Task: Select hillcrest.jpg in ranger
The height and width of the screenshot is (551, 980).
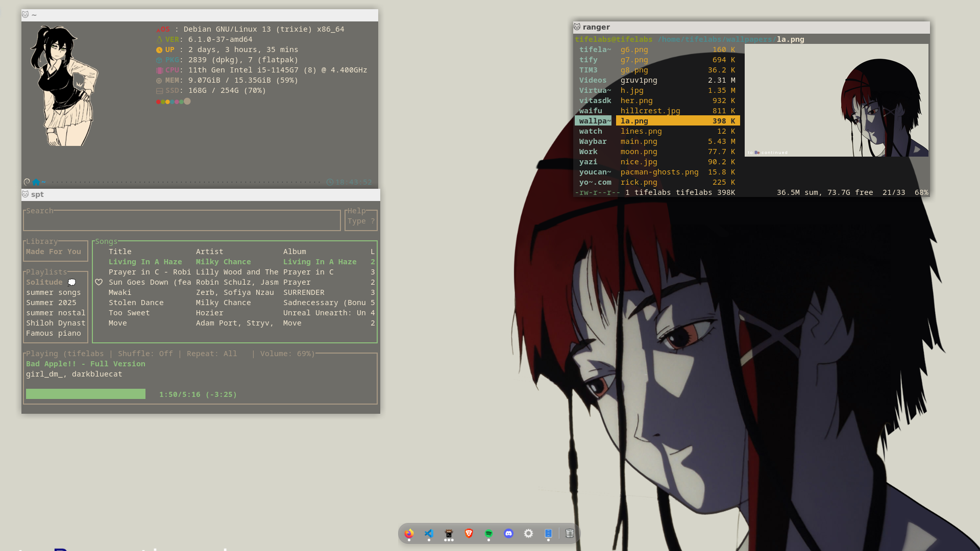Action: (x=678, y=111)
